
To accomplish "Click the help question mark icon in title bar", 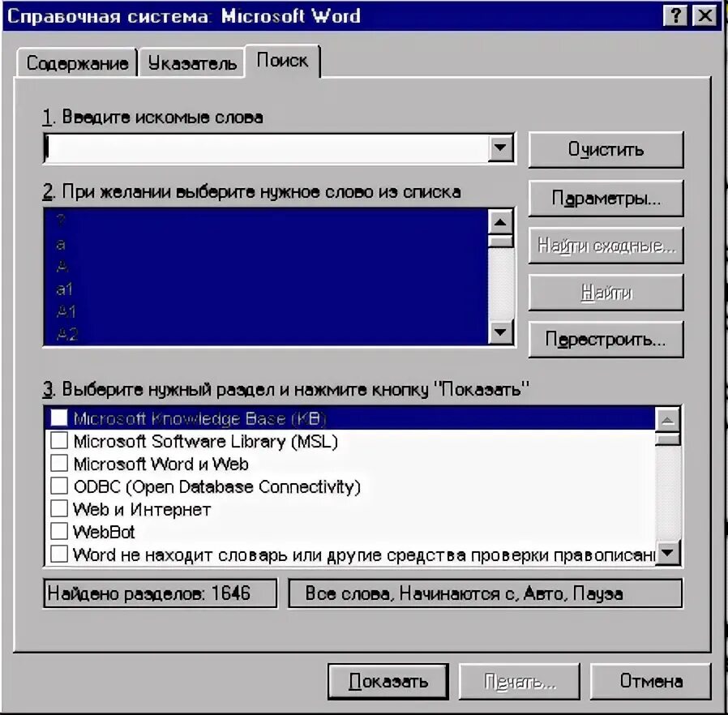I will (675, 16).
